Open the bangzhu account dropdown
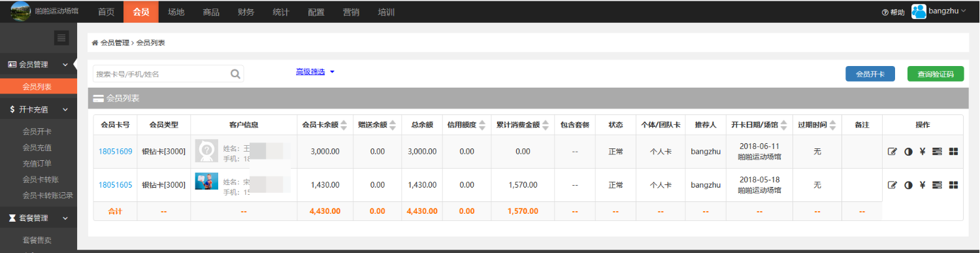Image resolution: width=980 pixels, height=253 pixels. point(947,11)
